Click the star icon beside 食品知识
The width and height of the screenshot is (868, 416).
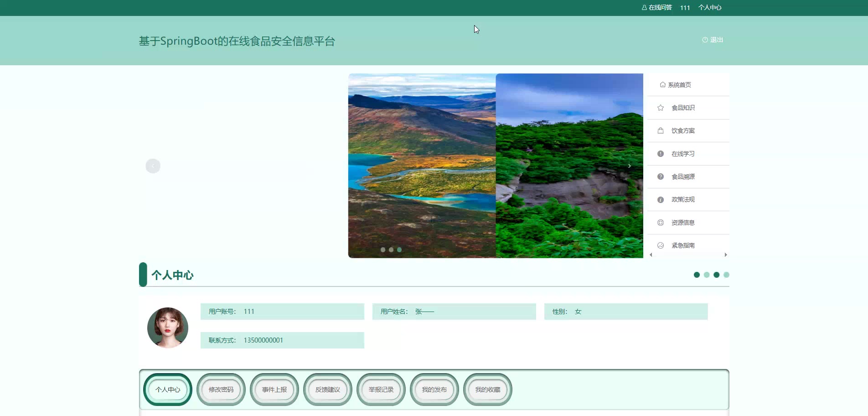pyautogui.click(x=660, y=108)
